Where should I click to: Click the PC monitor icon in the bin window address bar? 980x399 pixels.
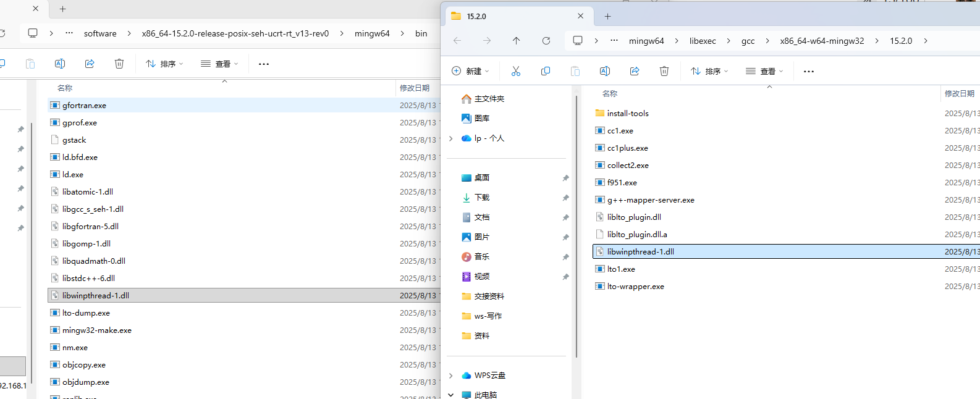pos(33,33)
